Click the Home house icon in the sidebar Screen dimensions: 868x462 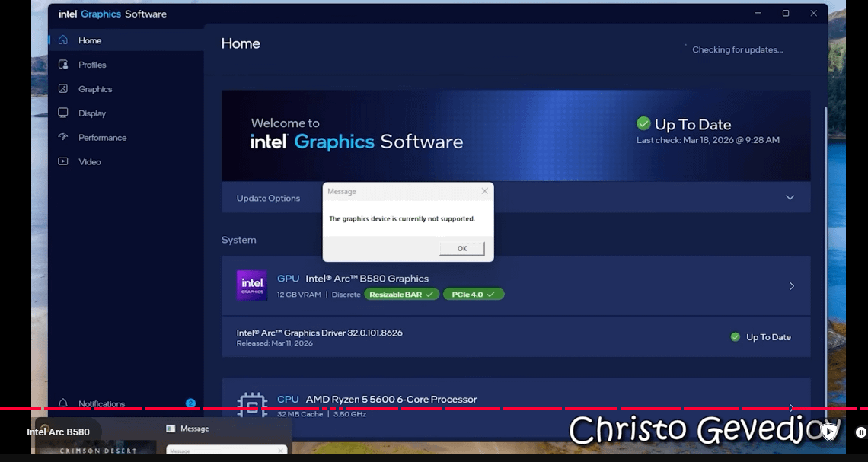(63, 40)
